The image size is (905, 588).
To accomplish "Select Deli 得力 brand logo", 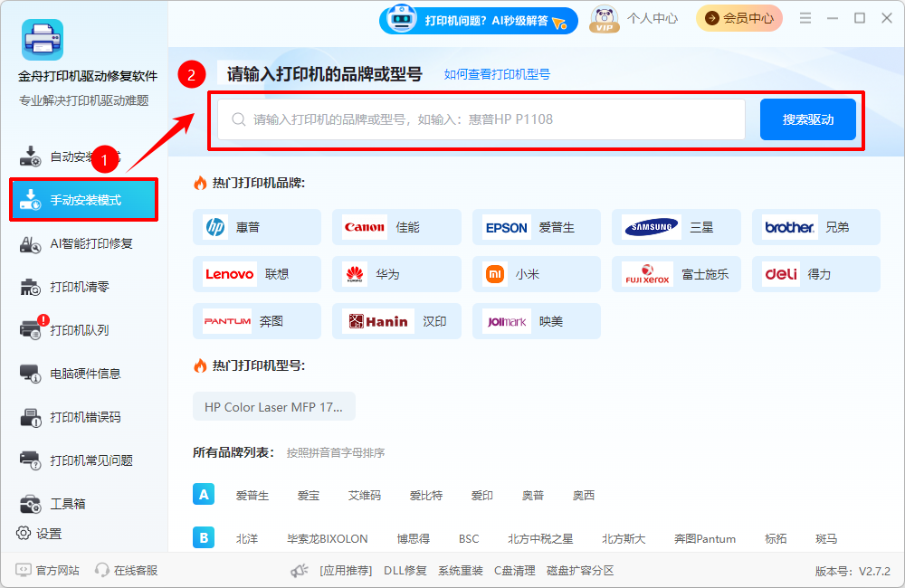I will coord(781,274).
